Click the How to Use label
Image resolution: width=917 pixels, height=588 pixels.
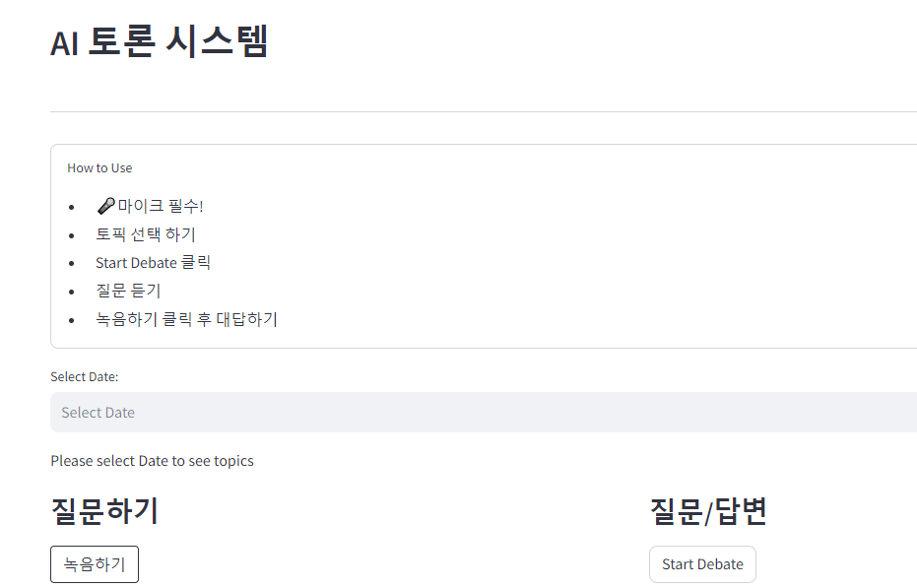click(99, 167)
